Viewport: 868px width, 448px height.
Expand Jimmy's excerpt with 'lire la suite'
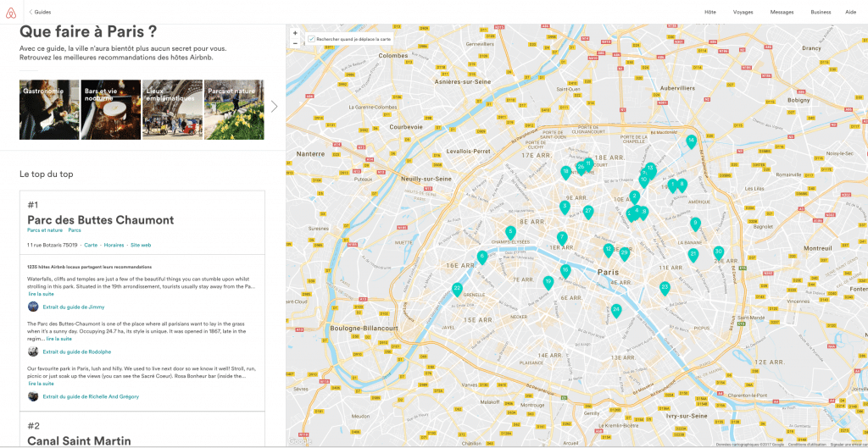click(41, 294)
